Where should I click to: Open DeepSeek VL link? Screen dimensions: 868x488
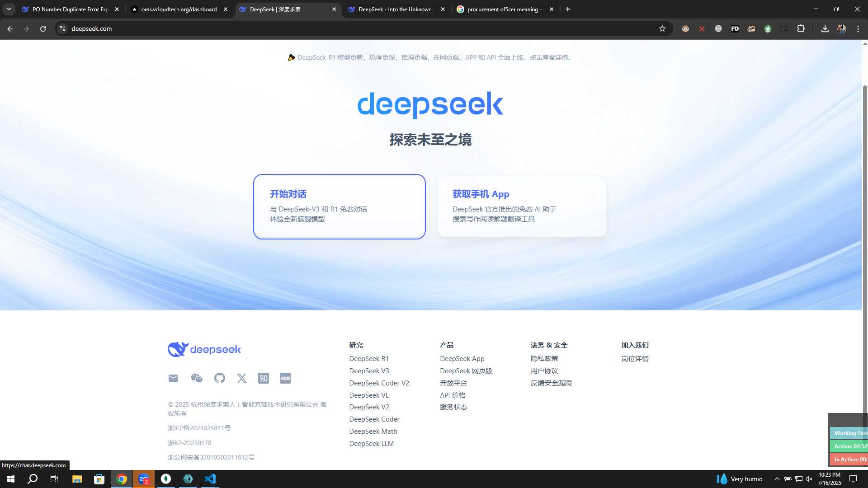pos(369,395)
